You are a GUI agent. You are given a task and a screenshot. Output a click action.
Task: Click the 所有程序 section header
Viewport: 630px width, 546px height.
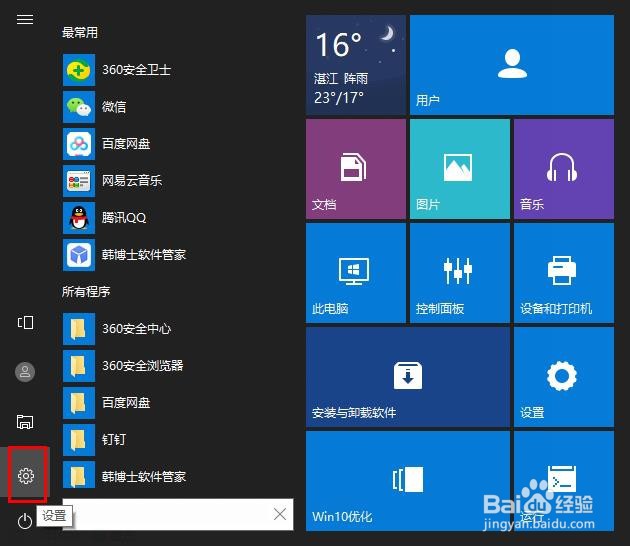86,292
